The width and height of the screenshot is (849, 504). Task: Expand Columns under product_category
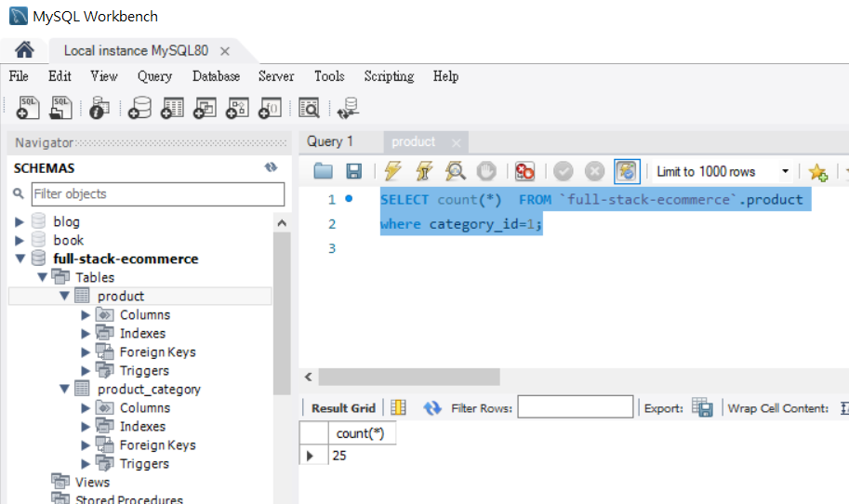point(86,407)
